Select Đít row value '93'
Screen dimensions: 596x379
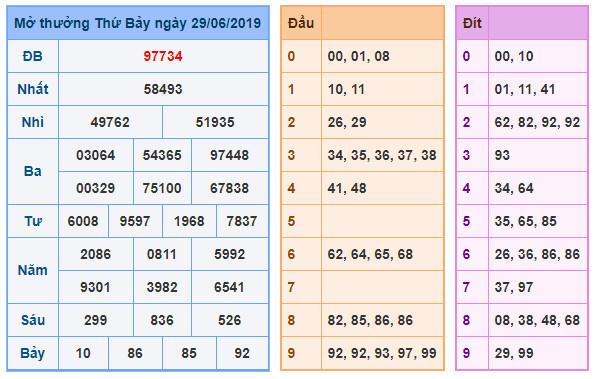(x=502, y=155)
